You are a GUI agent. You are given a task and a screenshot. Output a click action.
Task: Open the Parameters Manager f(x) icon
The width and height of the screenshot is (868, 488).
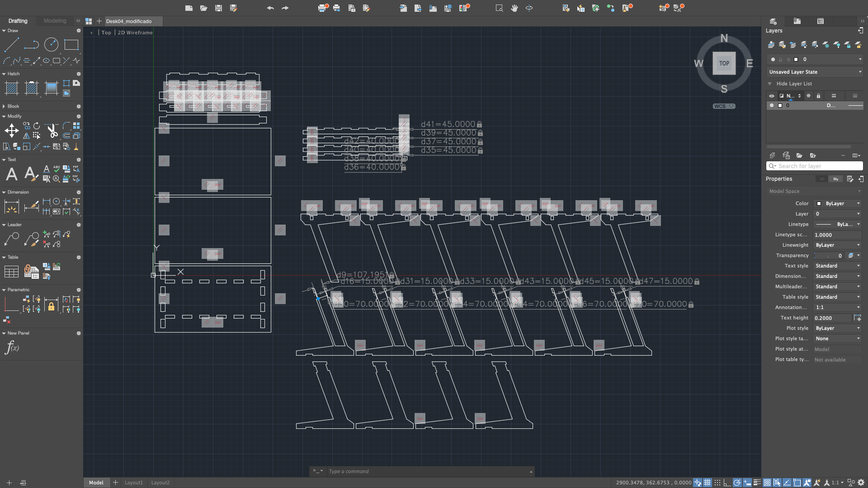pyautogui.click(x=12, y=348)
